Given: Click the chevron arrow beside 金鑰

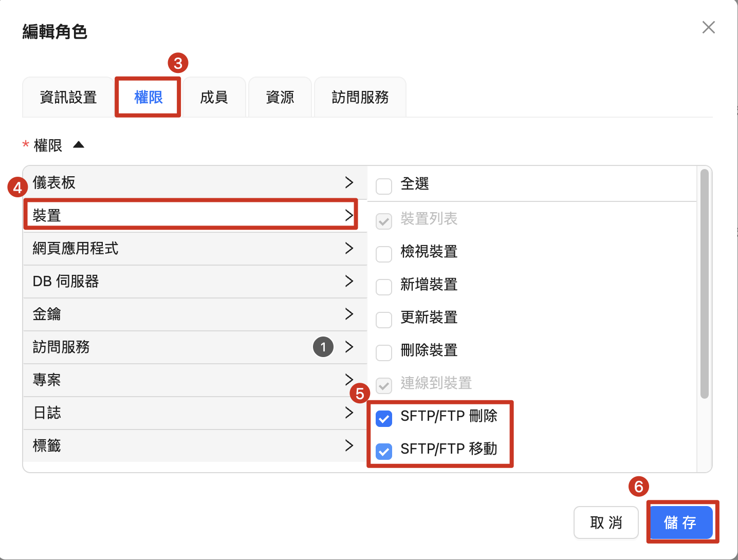Looking at the screenshot, I should [x=349, y=314].
